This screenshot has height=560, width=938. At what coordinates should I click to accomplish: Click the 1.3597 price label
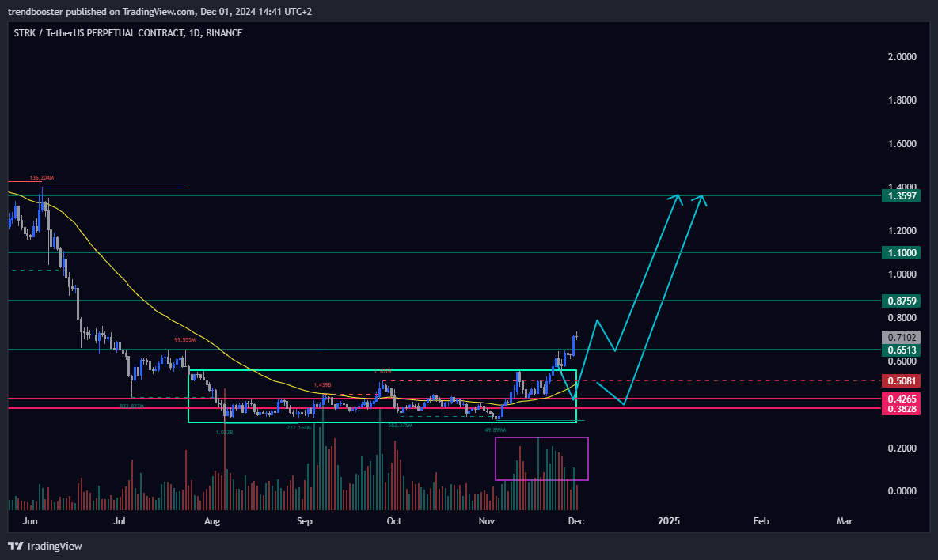(x=902, y=195)
